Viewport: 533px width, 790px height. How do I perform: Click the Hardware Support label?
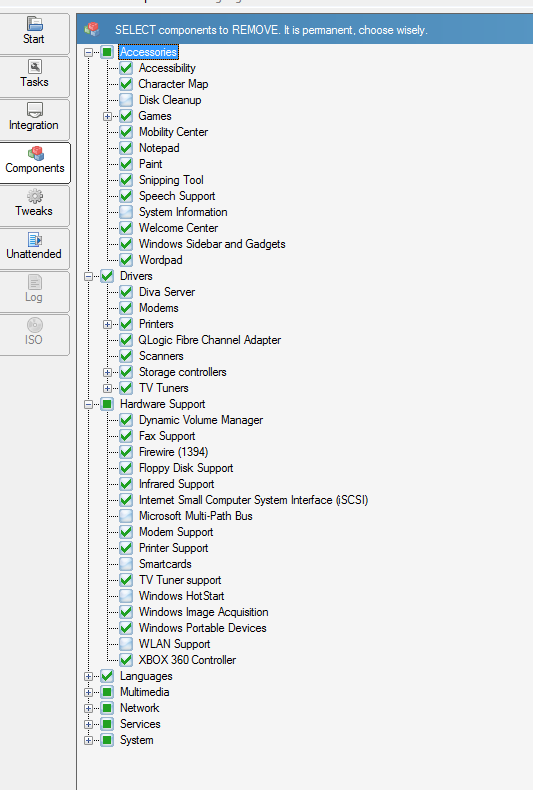click(x=162, y=404)
